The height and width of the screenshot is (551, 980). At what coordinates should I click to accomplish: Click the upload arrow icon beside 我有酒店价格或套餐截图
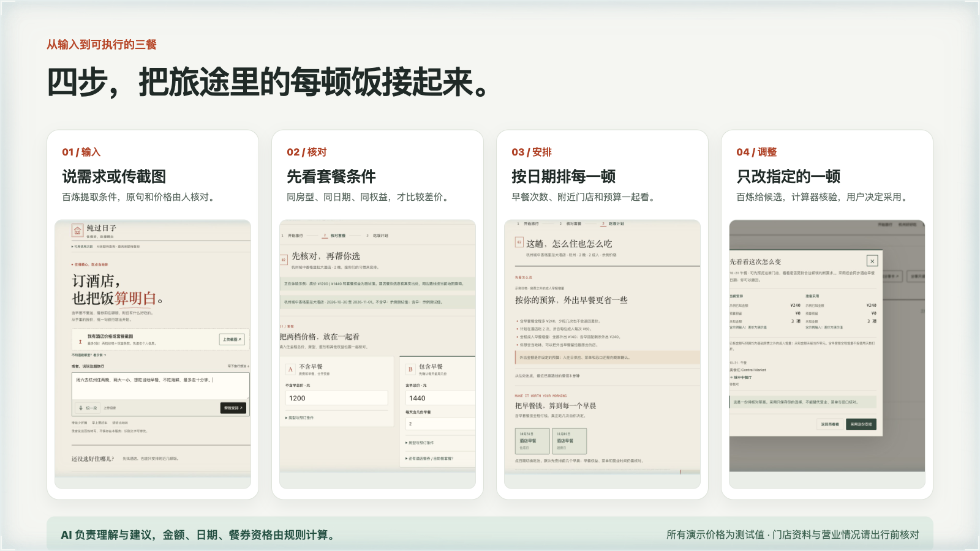click(80, 342)
